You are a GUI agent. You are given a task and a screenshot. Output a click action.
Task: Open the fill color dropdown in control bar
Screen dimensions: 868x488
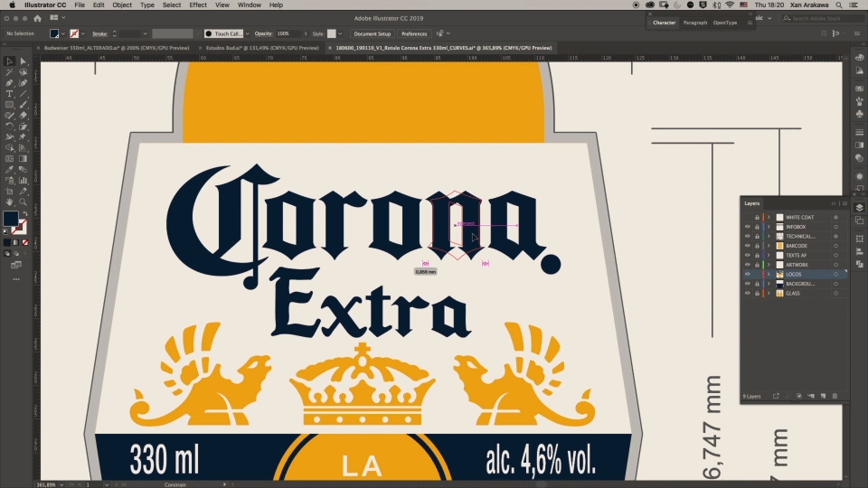pos(62,33)
